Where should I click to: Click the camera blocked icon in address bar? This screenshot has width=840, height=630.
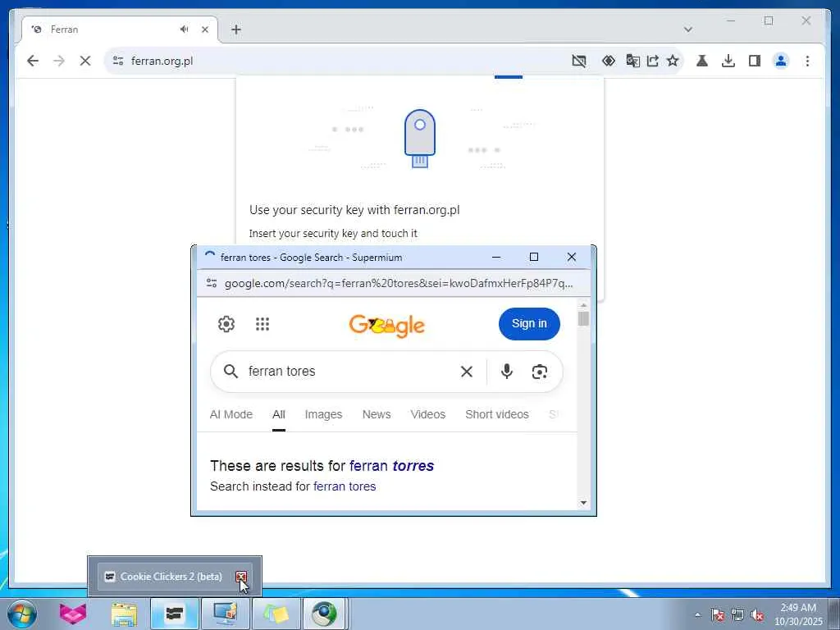pos(578,61)
